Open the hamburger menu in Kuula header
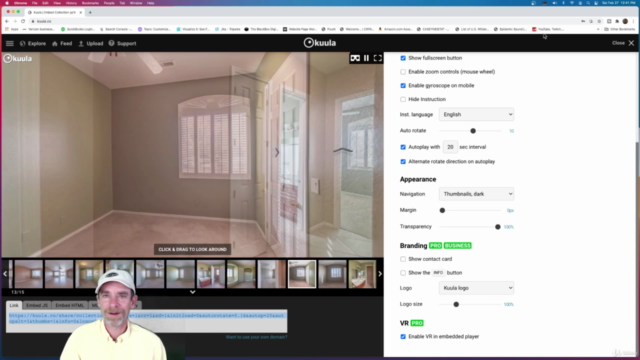640x360 pixels. tap(10, 43)
